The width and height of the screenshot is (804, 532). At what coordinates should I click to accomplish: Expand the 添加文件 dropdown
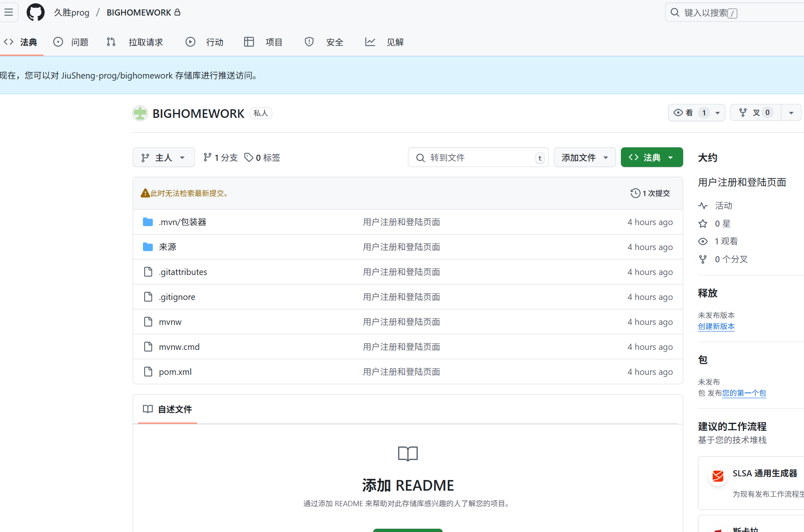pyautogui.click(x=584, y=158)
